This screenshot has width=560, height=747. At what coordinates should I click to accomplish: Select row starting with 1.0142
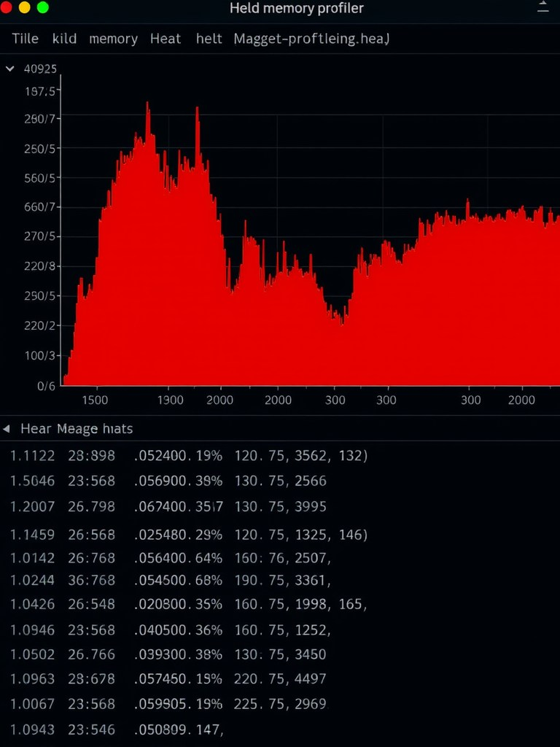coord(171,557)
